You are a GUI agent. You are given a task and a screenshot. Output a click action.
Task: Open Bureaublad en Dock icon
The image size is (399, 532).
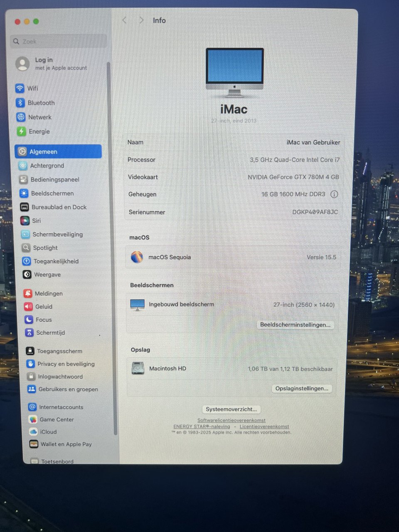[25, 207]
